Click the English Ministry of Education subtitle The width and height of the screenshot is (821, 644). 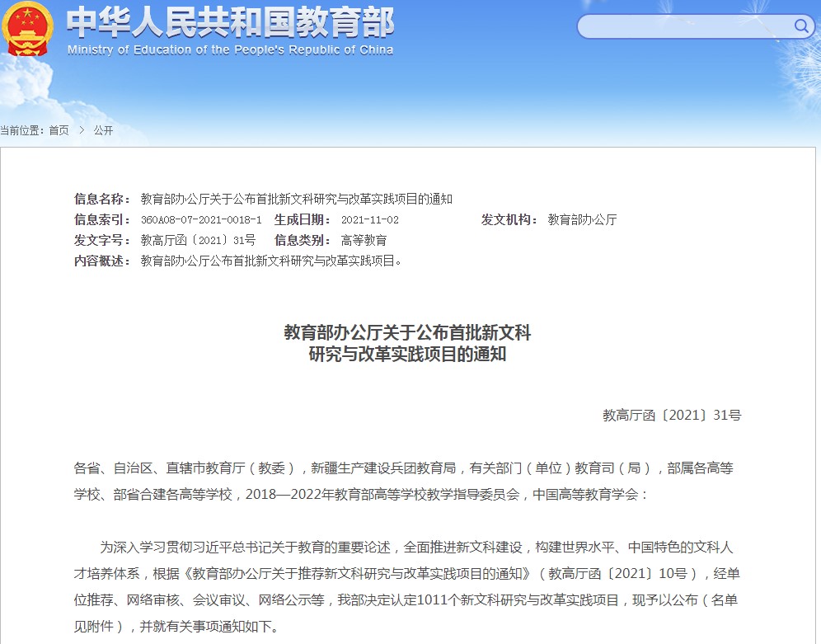230,49
